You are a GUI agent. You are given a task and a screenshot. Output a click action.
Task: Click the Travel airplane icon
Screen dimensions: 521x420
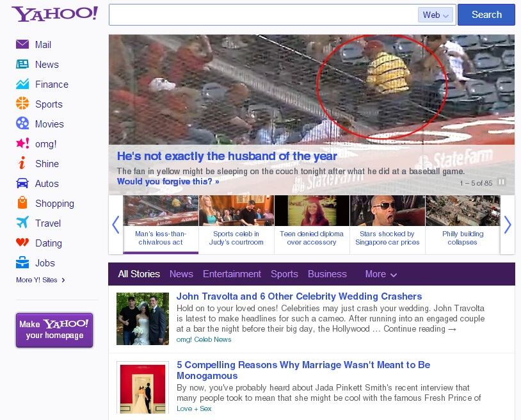coord(22,223)
